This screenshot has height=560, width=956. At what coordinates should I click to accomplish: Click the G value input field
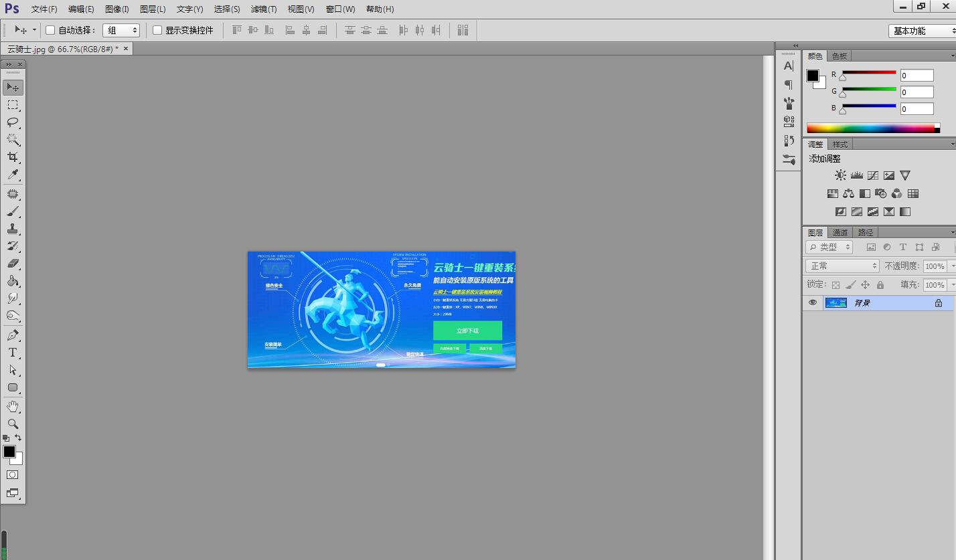917,92
